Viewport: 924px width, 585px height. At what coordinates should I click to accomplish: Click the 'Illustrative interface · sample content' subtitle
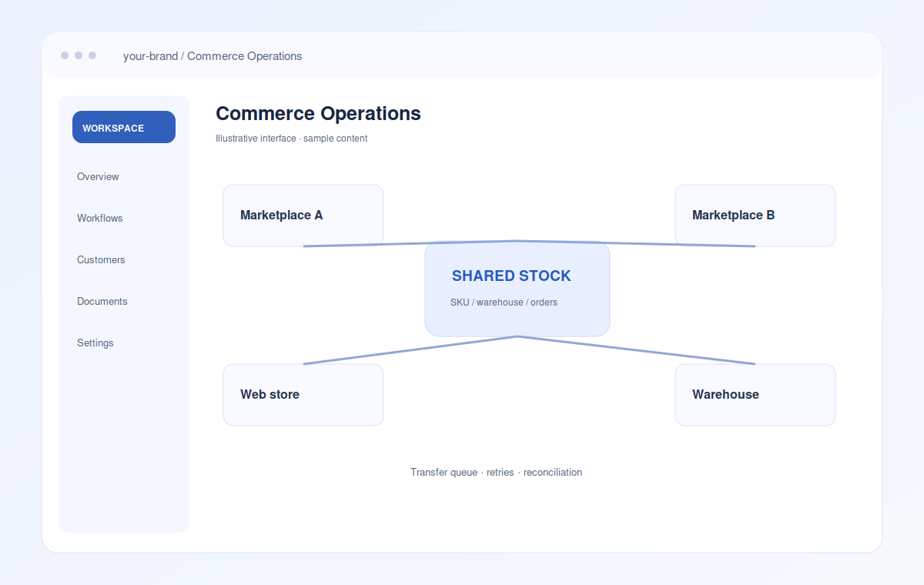[292, 139]
